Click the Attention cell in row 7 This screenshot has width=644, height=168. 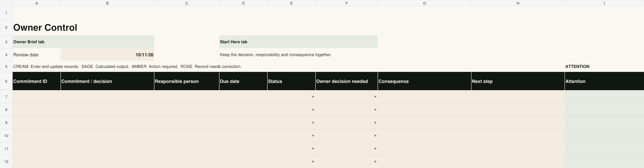[x=604, y=97]
